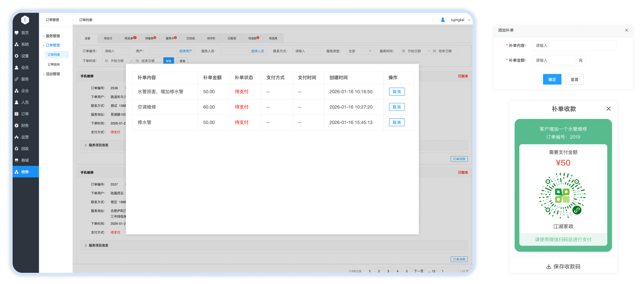
Task: Click the 首页 monitor icon in sidebar
Action: pyautogui.click(x=16, y=33)
